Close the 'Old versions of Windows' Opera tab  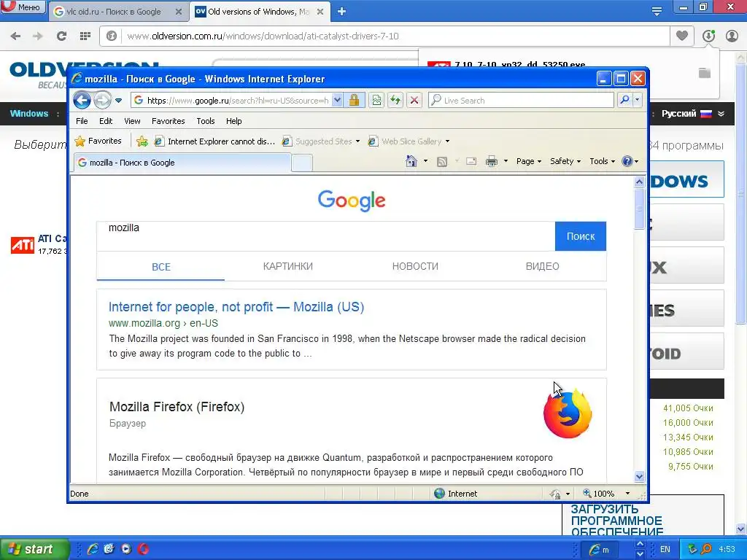coord(320,12)
